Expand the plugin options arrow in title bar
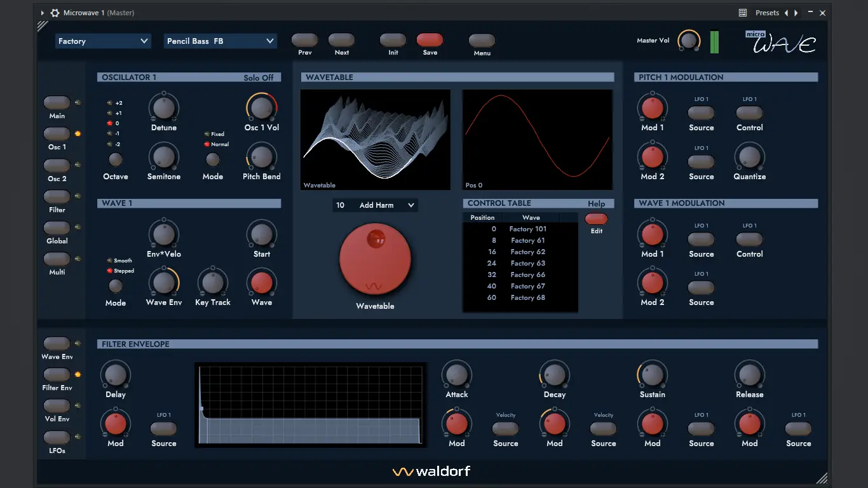Viewport: 868px width, 488px height. [43, 13]
